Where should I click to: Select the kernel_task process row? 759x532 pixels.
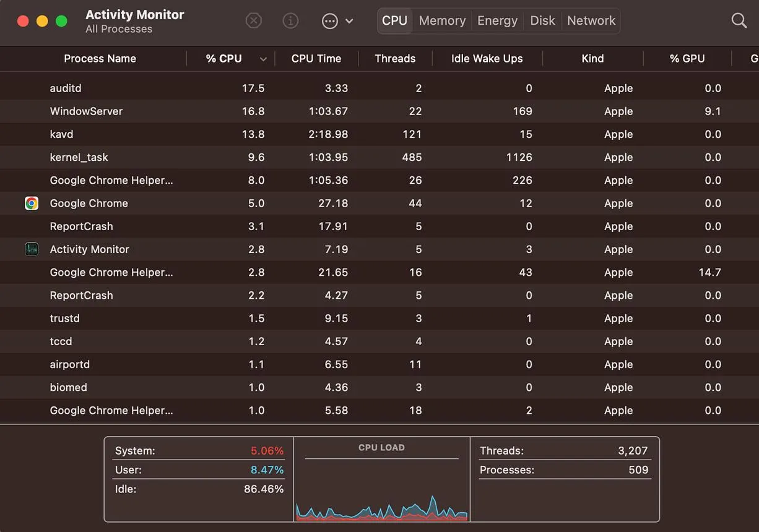coord(379,157)
